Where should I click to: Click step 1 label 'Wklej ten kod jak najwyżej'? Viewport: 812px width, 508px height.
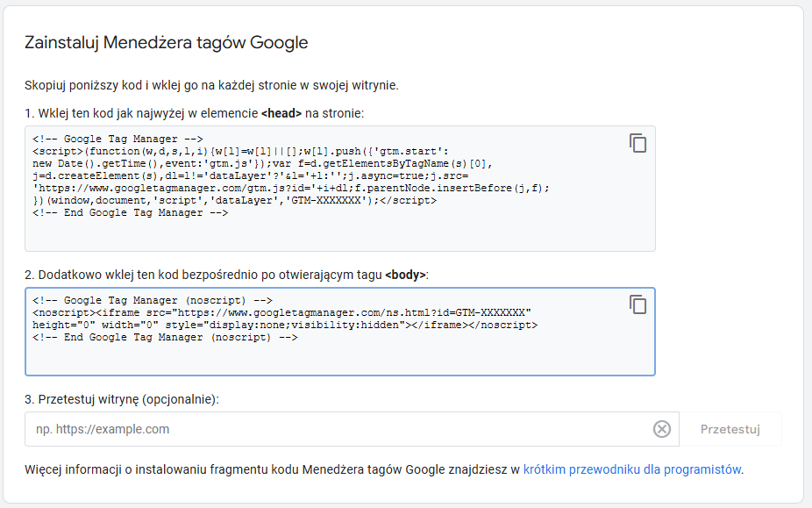pyautogui.click(x=140, y=113)
